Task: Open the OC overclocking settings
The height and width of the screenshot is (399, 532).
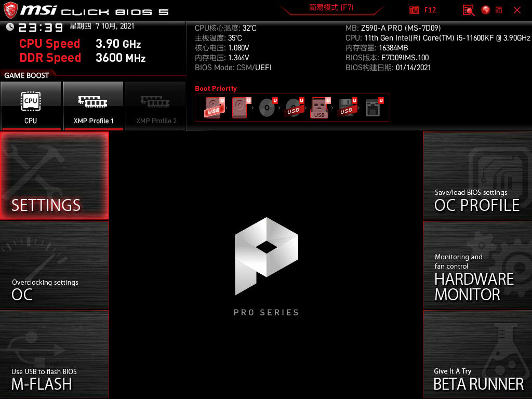Action: (54, 265)
